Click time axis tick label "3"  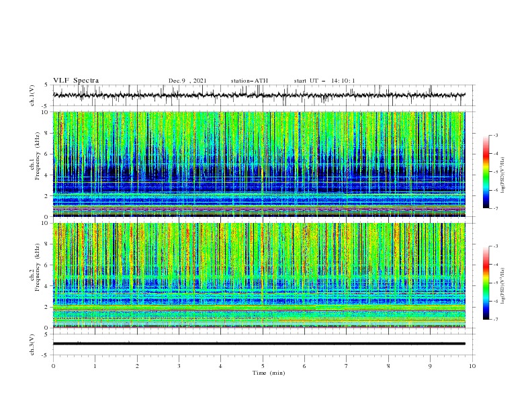point(179,366)
